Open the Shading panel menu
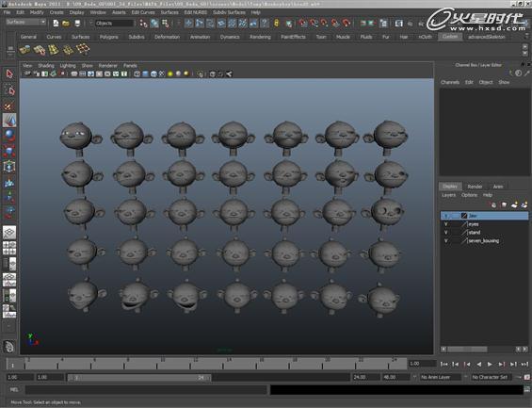532x408 pixels. click(x=46, y=66)
